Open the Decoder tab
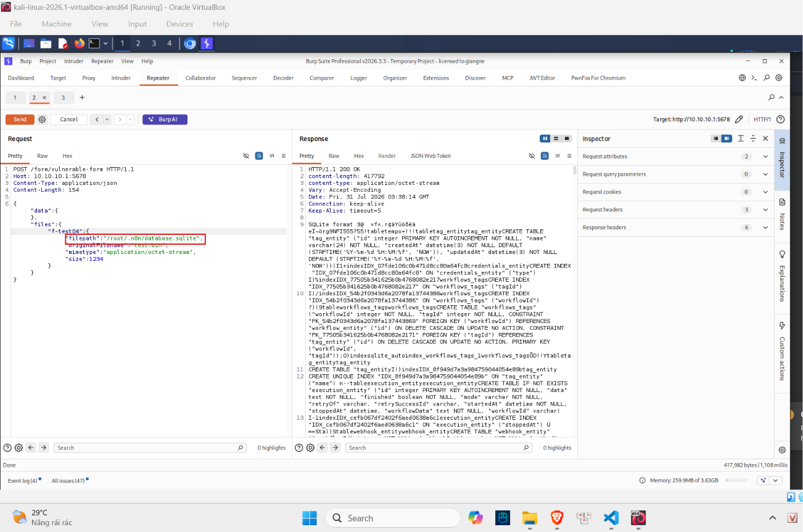 coord(283,78)
